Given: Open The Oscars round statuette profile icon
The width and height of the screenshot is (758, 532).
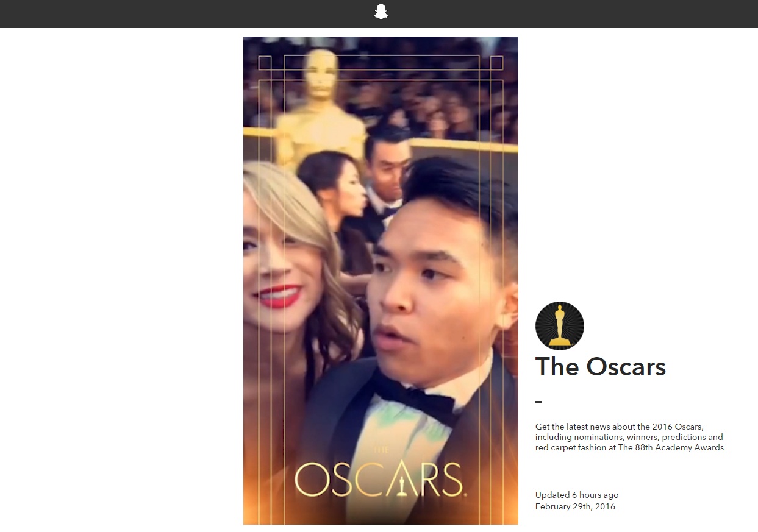Looking at the screenshot, I should pyautogui.click(x=559, y=326).
